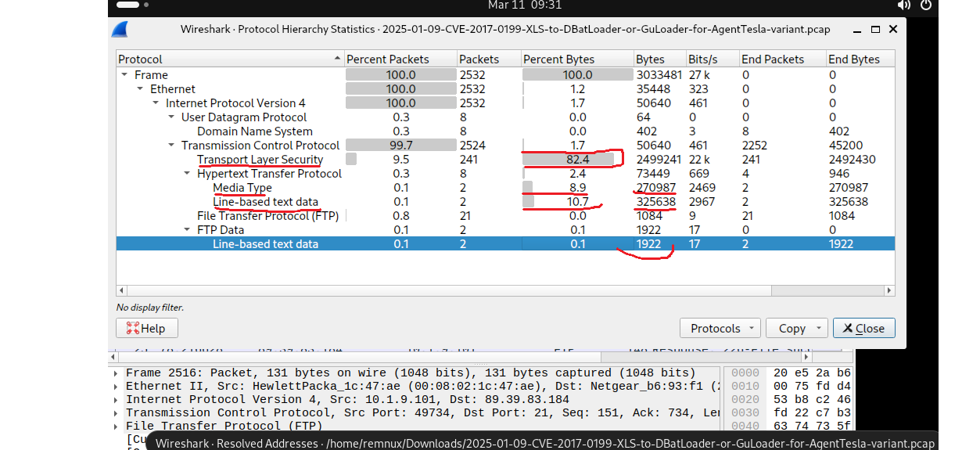This screenshot has width=980, height=450.
Task: Sort by the Bits/s column header
Action: [x=712, y=59]
